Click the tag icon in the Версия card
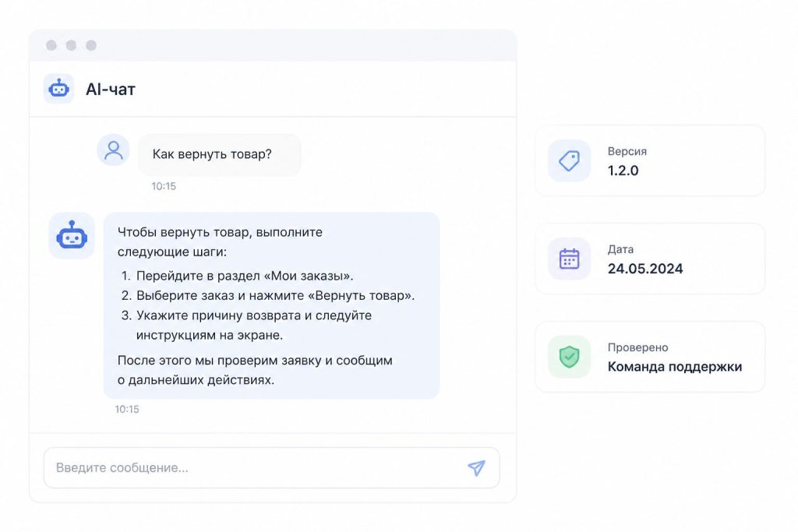The image size is (798, 532). point(569,161)
